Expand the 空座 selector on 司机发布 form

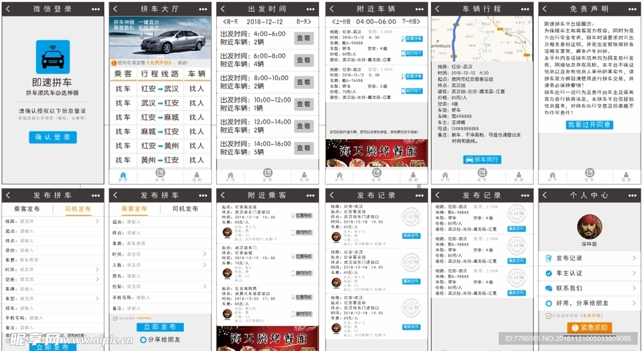[x=97, y=279]
